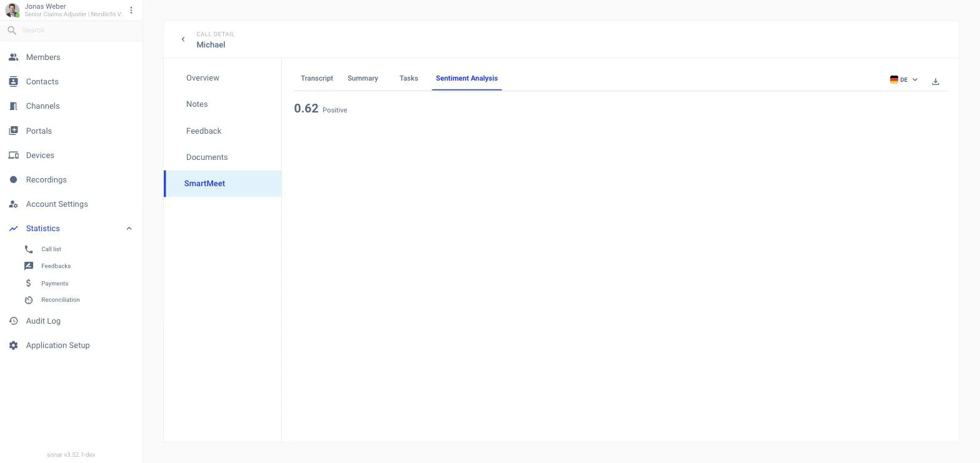980x463 pixels.
Task: Click the Portals icon
Action: point(13,131)
